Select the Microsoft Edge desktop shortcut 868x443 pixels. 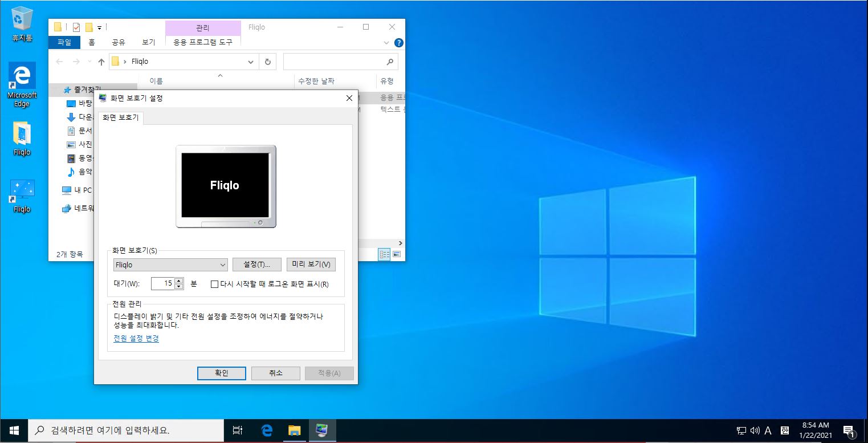[22, 84]
